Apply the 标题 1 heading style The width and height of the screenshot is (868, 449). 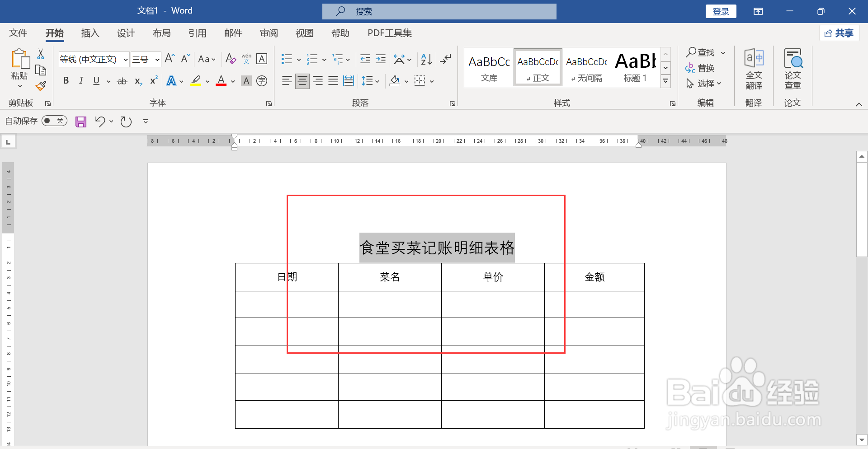click(635, 68)
